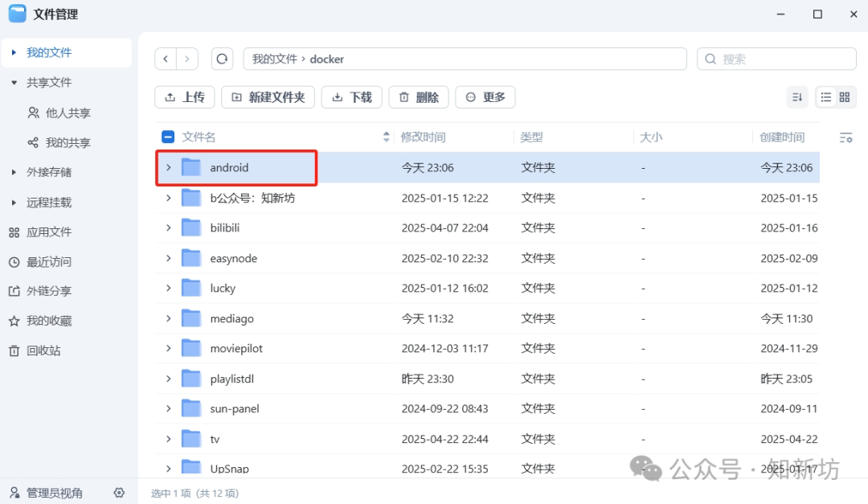Image resolution: width=868 pixels, height=504 pixels.
Task: Open the sort order icon
Action: (796, 96)
